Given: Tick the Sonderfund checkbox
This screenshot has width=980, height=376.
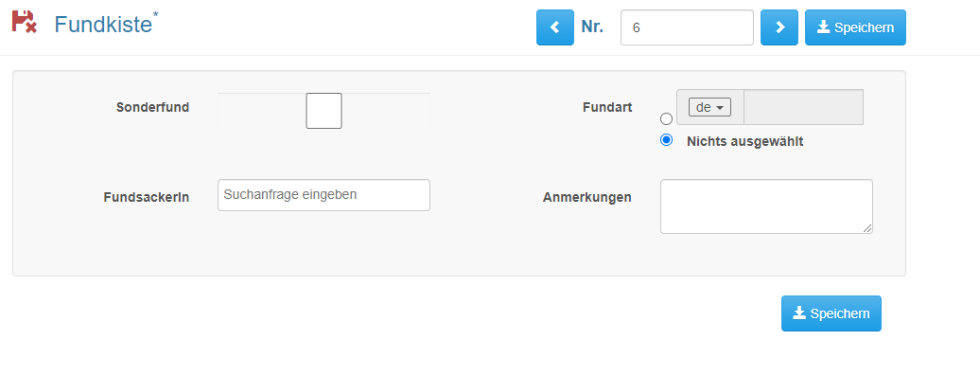Looking at the screenshot, I should 324,111.
